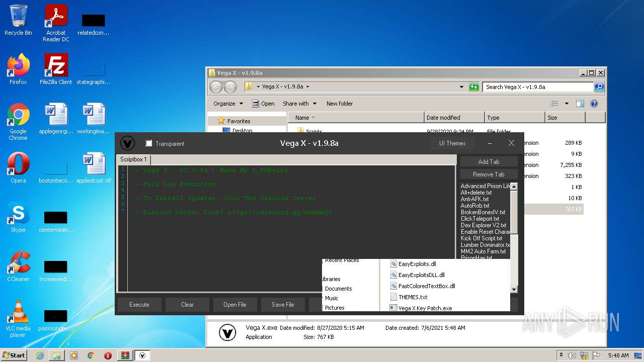
Task: Open Firefox desktop shortcut
Action: point(18,69)
